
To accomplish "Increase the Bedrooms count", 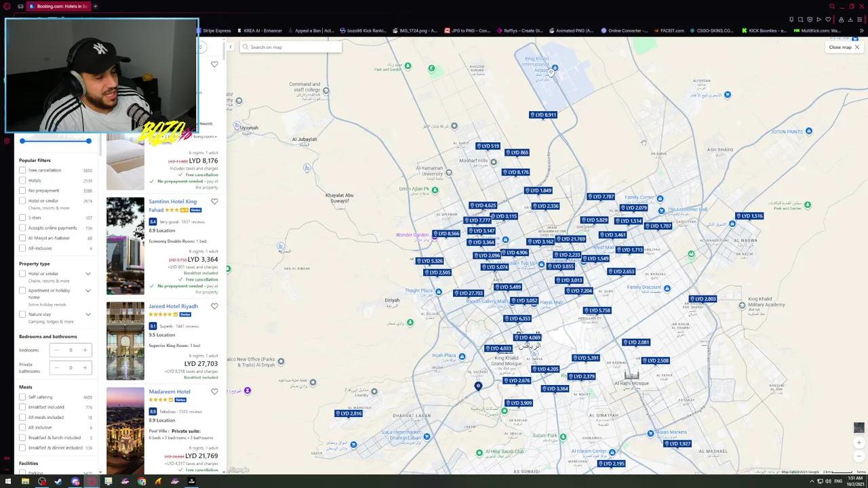I will pyautogui.click(x=85, y=350).
